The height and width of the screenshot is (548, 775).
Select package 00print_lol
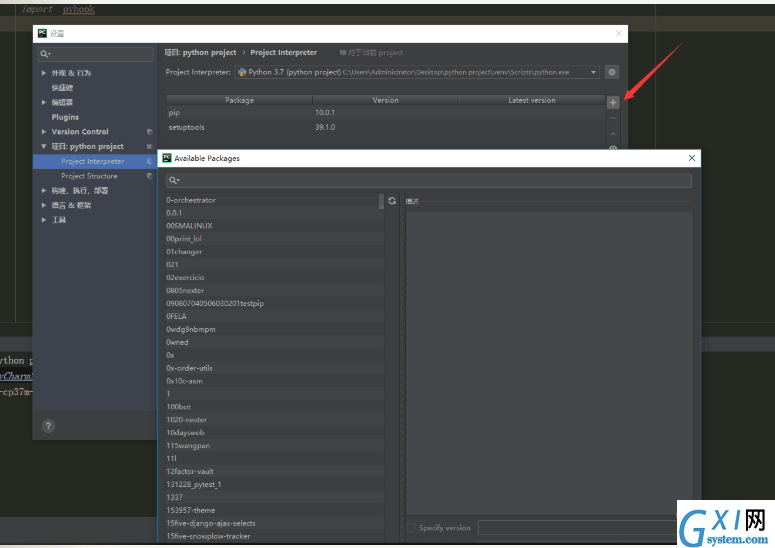274,239
